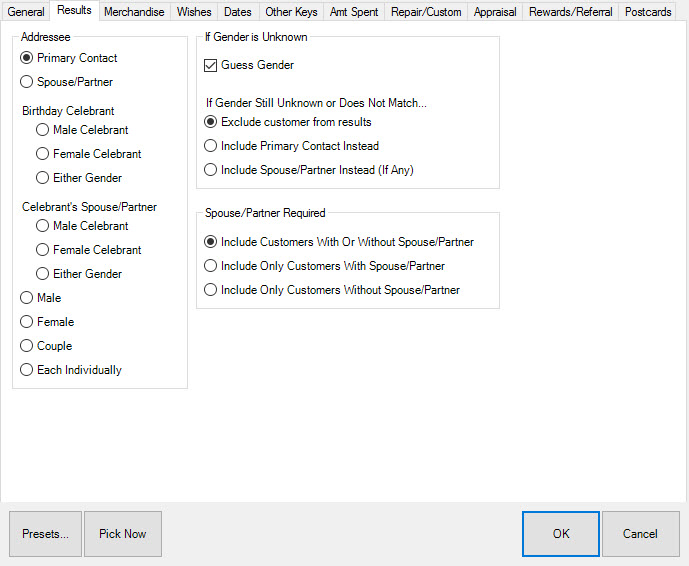Switch to the General tab

(x=26, y=12)
